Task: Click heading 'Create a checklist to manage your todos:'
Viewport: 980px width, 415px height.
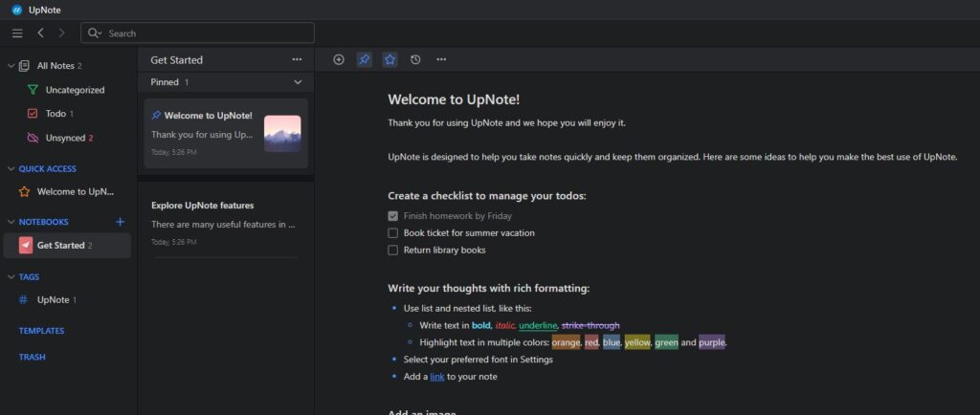Action: coord(487,195)
